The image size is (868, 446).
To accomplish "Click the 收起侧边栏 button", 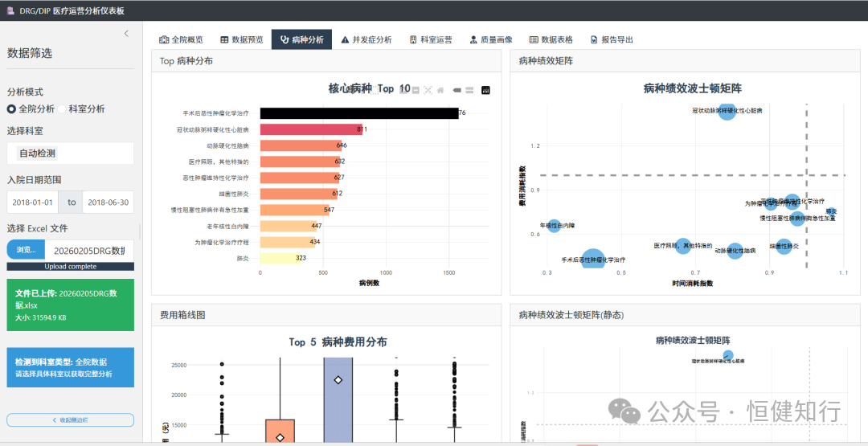I will 70,420.
